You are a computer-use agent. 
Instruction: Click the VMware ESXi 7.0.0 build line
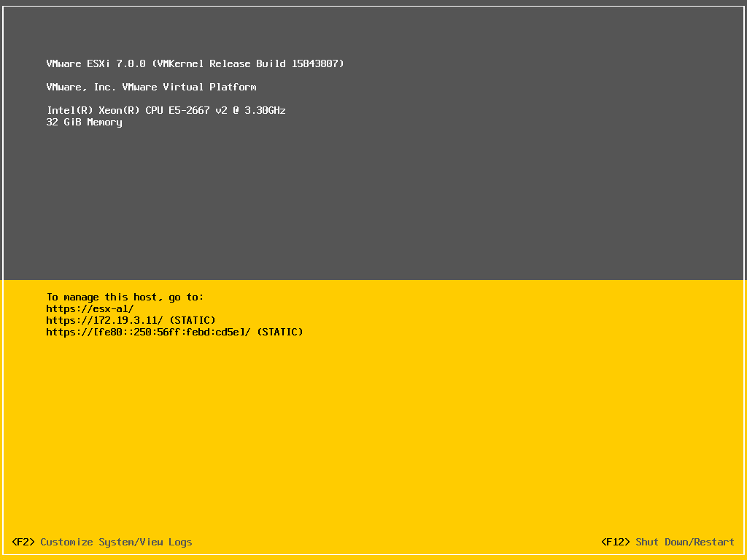pos(195,64)
